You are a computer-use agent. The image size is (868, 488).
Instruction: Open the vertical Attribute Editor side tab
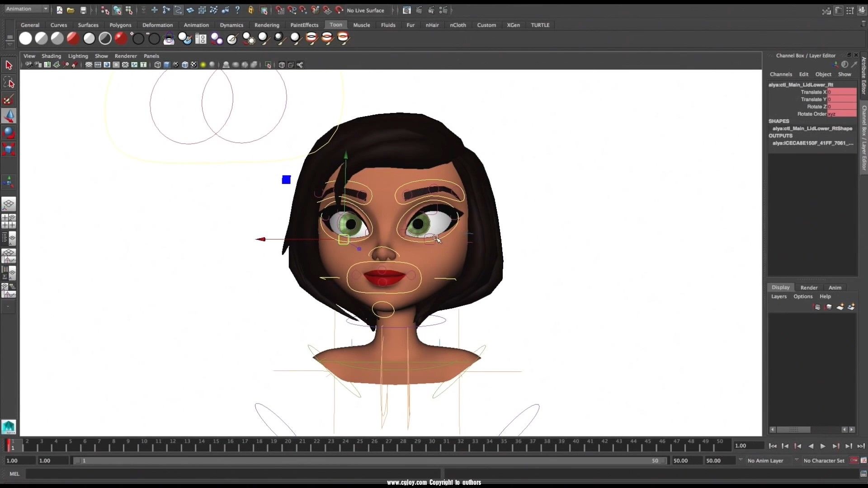click(x=863, y=75)
